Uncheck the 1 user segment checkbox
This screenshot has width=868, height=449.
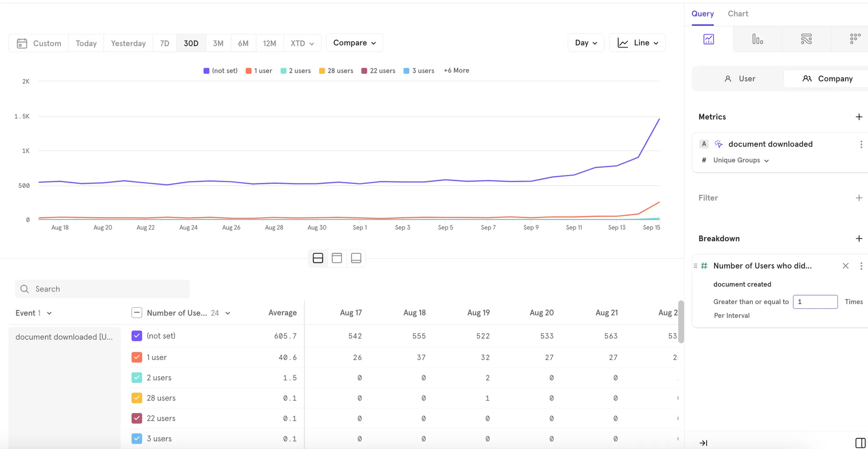click(x=136, y=357)
